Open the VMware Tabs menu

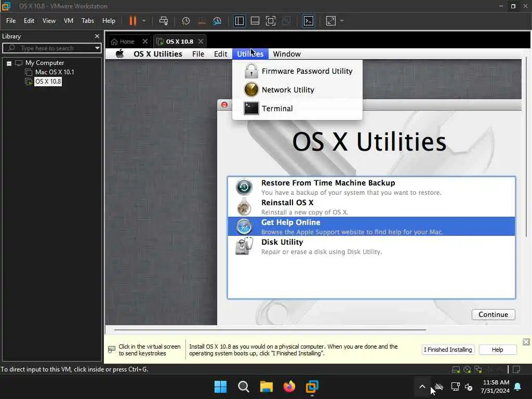pos(87,21)
